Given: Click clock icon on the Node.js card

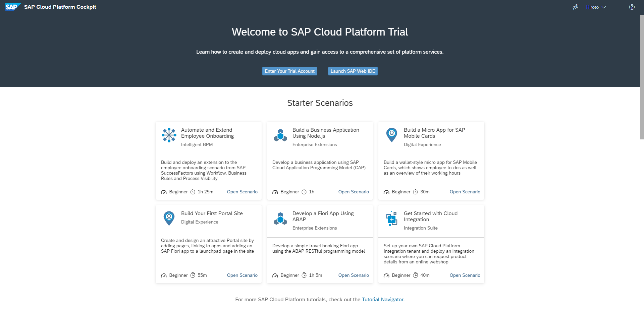Looking at the screenshot, I should pyautogui.click(x=304, y=192).
